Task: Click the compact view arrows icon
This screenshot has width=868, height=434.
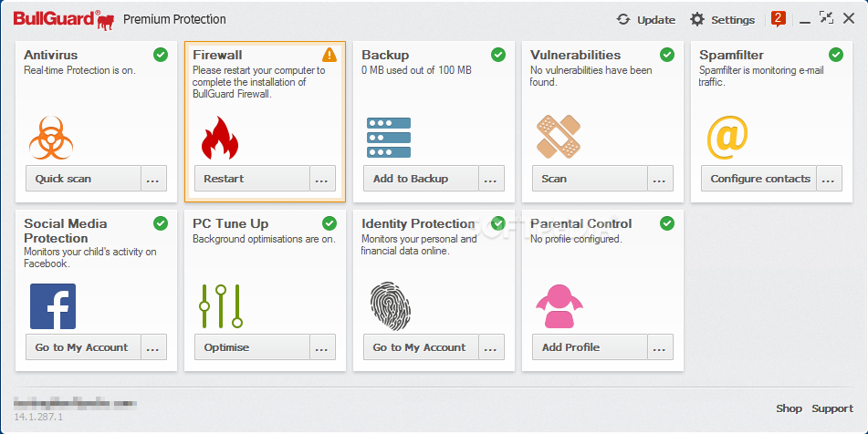Action: tap(827, 17)
